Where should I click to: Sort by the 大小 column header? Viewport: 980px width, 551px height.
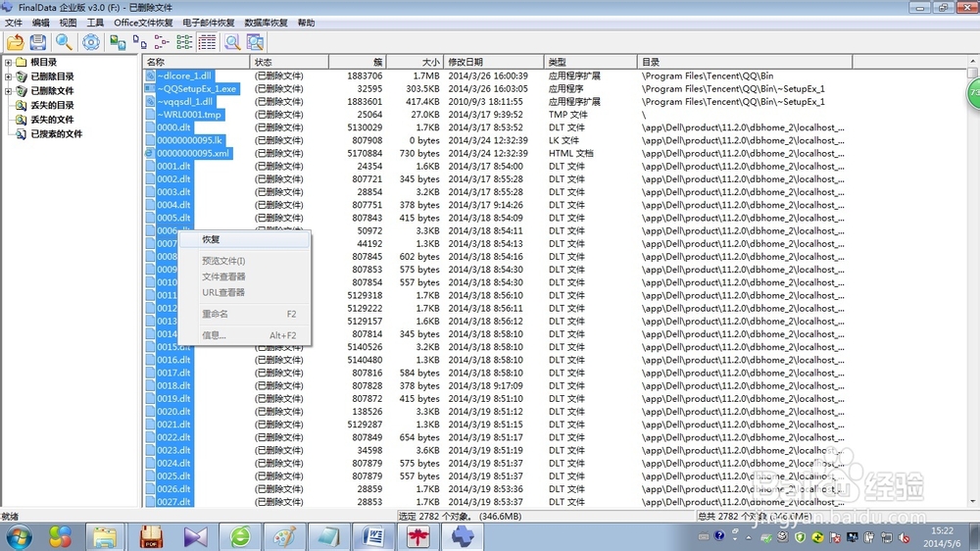pos(415,62)
